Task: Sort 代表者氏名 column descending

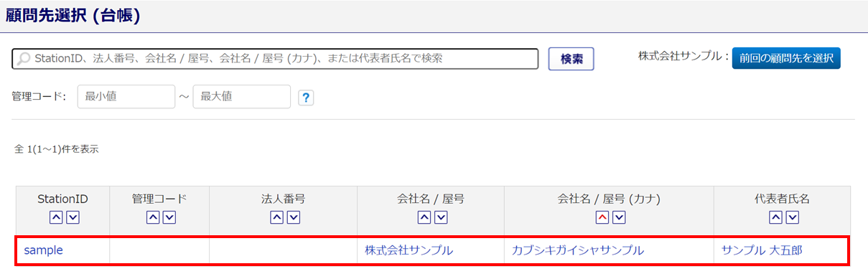Action: (791, 217)
